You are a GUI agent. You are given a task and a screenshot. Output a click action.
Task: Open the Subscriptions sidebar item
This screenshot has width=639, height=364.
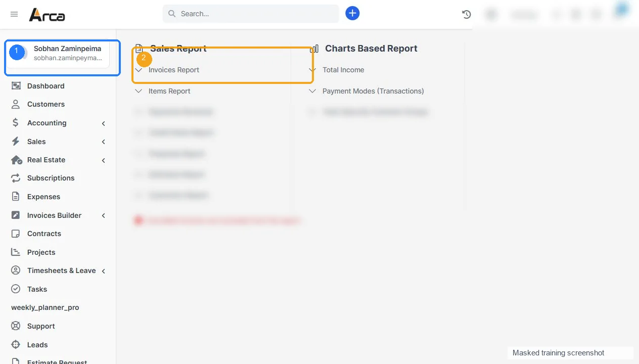pyautogui.click(x=58, y=178)
